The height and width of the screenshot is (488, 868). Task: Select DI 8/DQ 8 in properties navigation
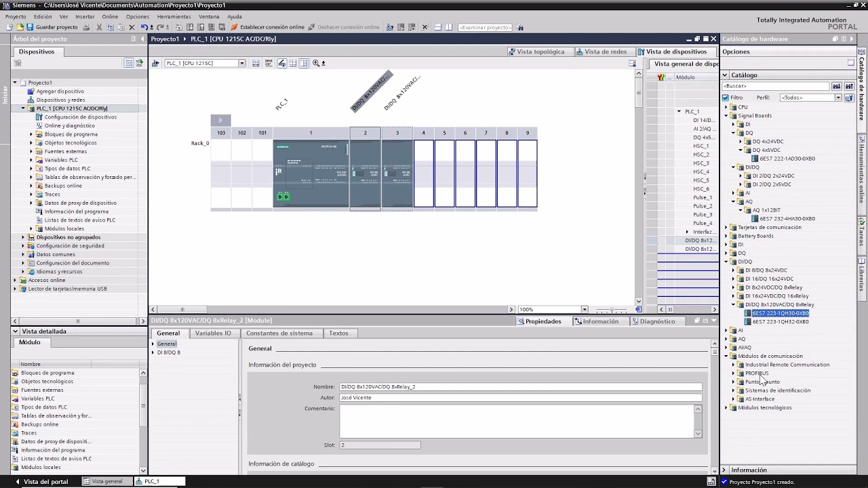[168, 352]
